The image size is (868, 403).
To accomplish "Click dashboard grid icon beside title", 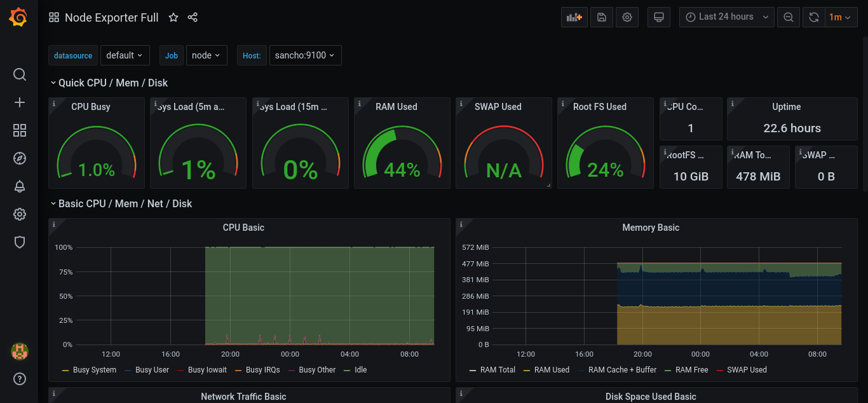I will point(54,18).
